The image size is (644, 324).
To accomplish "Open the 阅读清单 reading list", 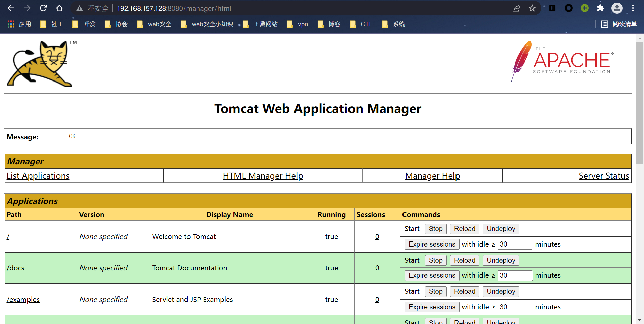I will (619, 24).
